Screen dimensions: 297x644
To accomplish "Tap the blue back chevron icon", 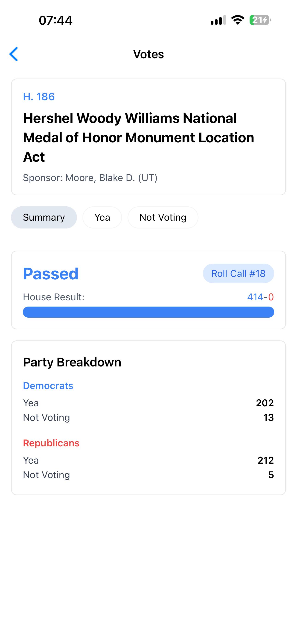I will point(14,54).
